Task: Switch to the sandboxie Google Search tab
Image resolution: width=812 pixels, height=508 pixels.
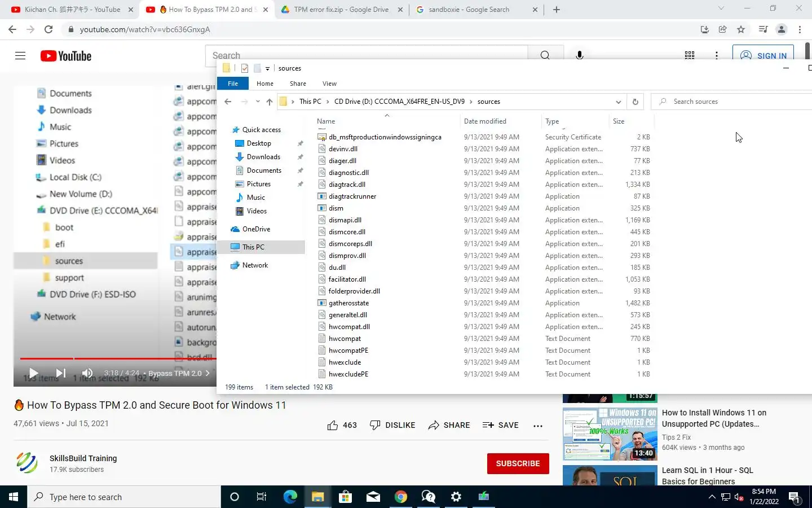Action: click(469, 10)
